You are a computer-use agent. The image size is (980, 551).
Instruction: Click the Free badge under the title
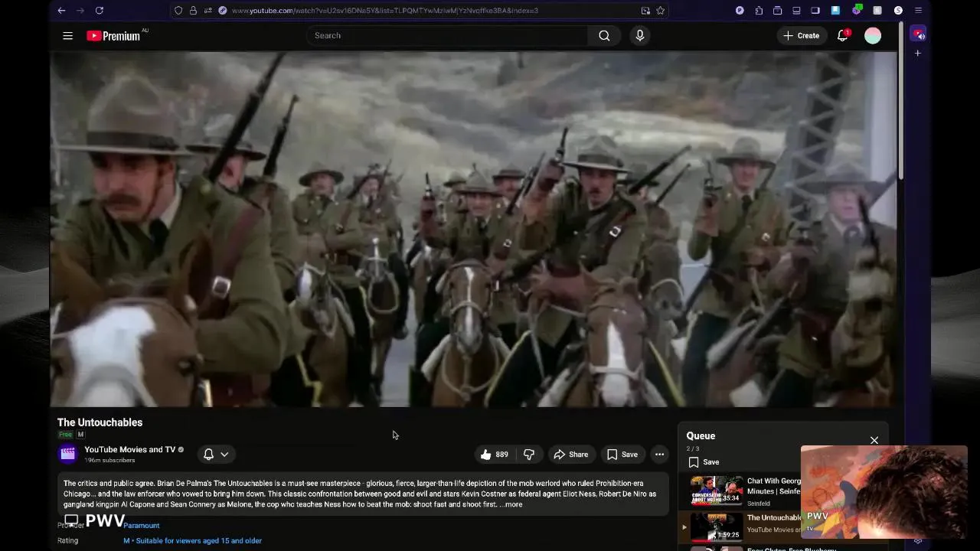[65, 435]
